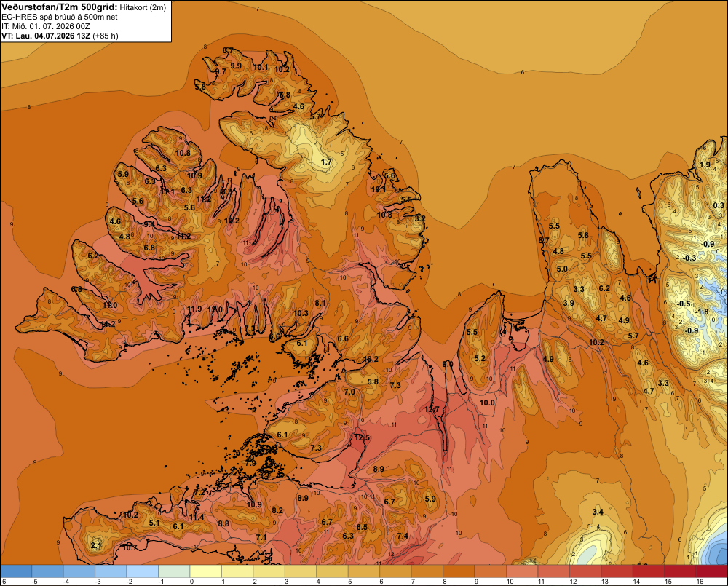Click the 1.9 temperature label

pyautogui.click(x=705, y=165)
